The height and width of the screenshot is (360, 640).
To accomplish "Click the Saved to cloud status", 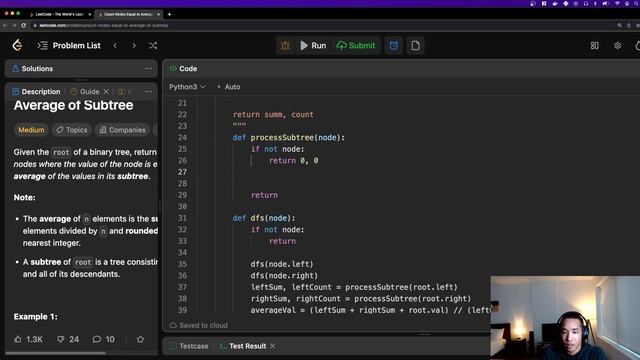I will pyautogui.click(x=199, y=325).
